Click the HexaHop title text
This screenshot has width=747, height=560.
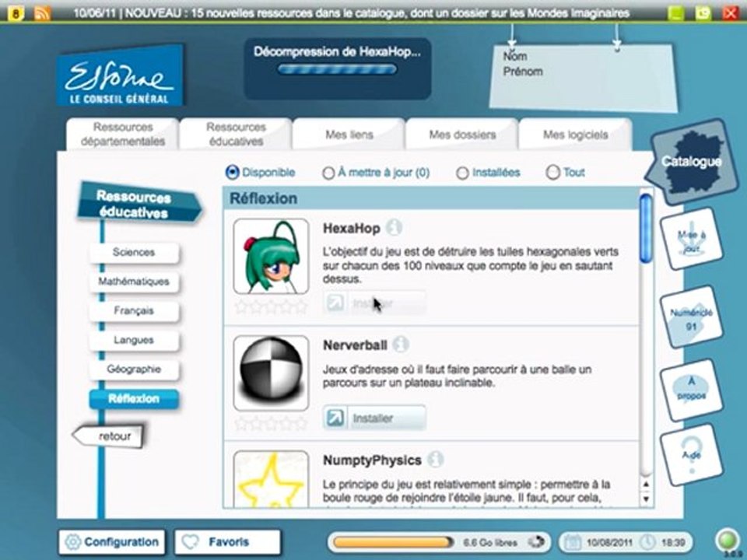point(351,229)
